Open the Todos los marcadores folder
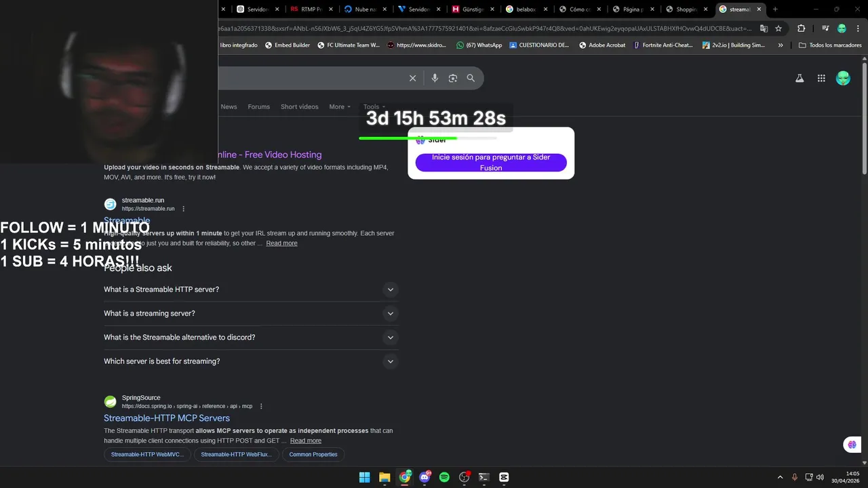This screenshot has height=488, width=868. (830, 45)
